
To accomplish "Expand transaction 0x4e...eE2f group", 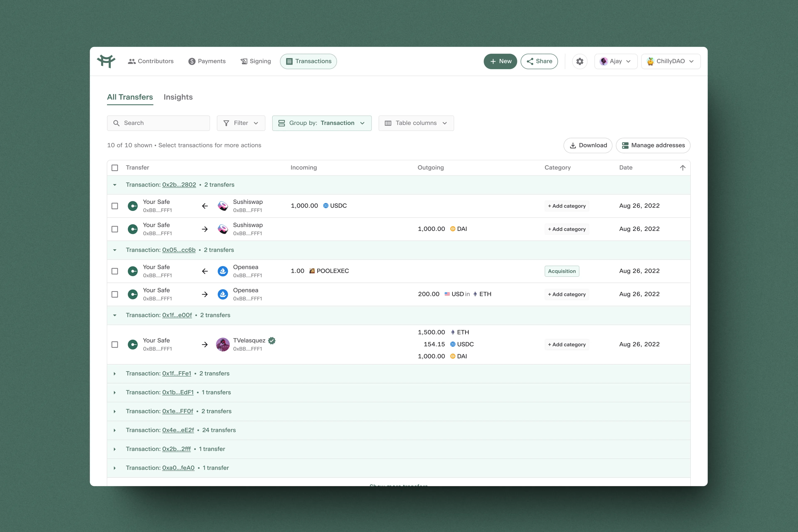I will (x=115, y=430).
